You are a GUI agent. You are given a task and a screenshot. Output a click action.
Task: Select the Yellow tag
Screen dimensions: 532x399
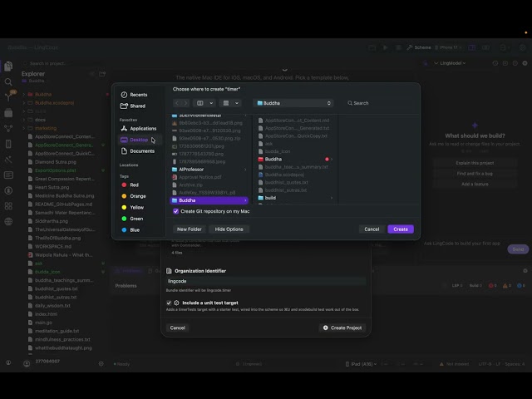[x=133, y=207]
